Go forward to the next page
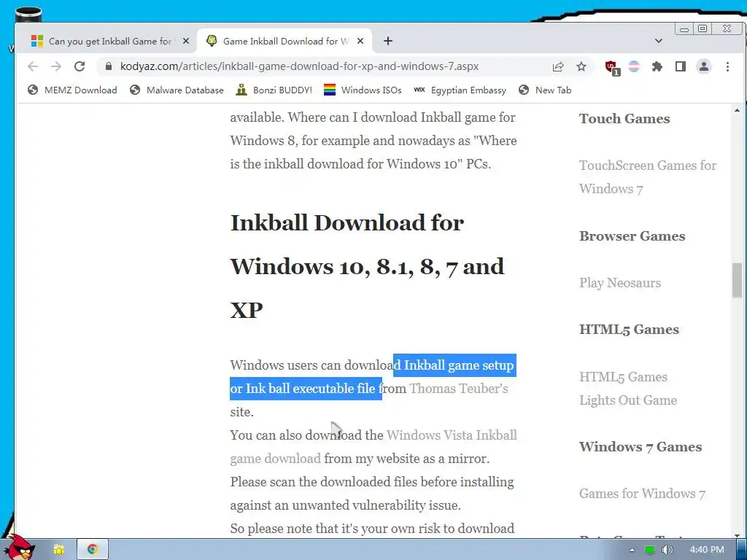The width and height of the screenshot is (747, 560). point(56,66)
